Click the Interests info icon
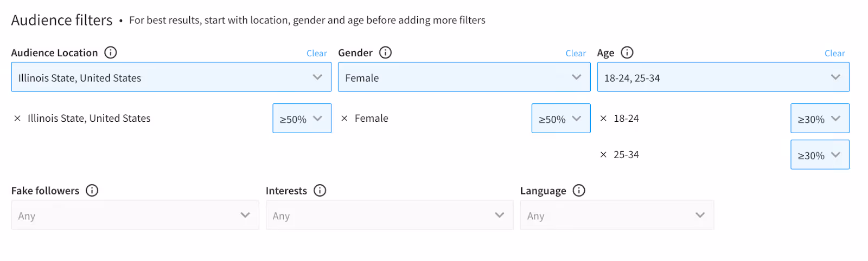 point(320,191)
